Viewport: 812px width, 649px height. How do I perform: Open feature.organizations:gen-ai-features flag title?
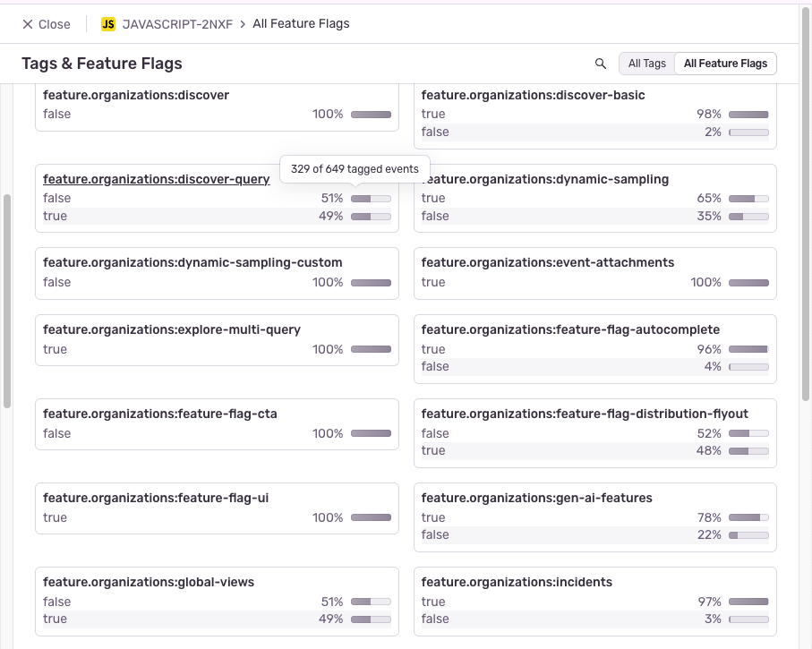click(536, 498)
